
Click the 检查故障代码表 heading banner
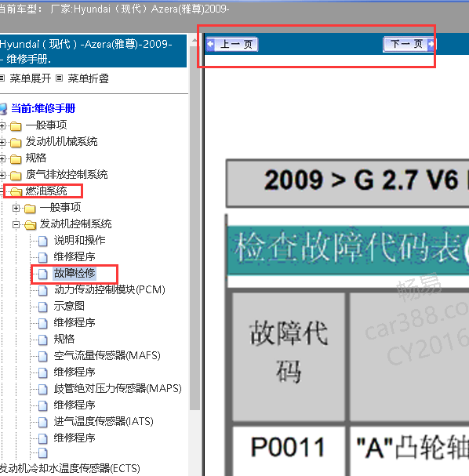click(348, 250)
